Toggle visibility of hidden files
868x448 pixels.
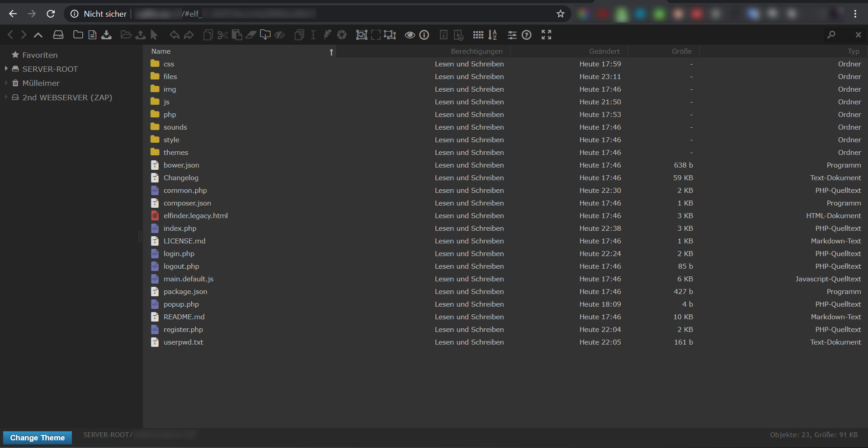click(x=279, y=35)
